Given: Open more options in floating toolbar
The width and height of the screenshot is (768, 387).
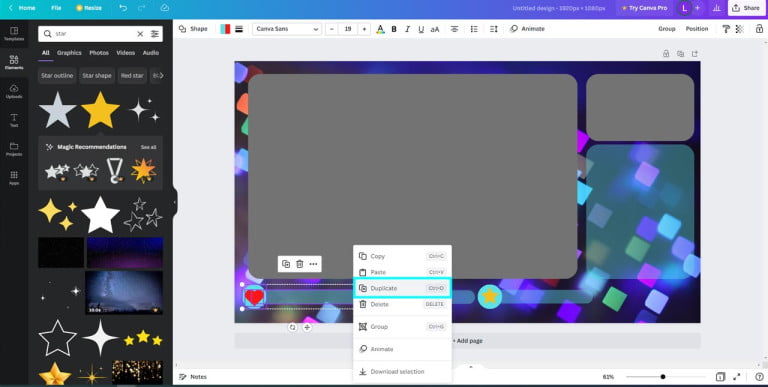Looking at the screenshot, I should point(313,264).
